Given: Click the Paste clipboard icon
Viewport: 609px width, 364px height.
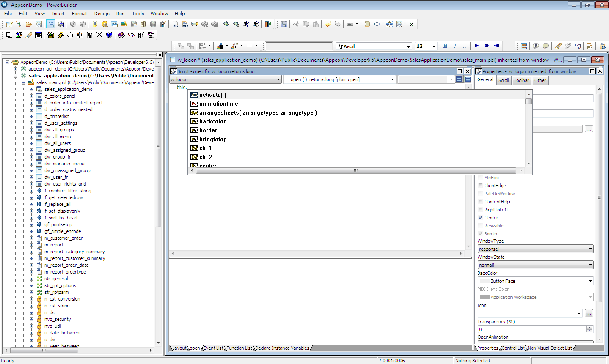Looking at the screenshot, I should [316, 24].
